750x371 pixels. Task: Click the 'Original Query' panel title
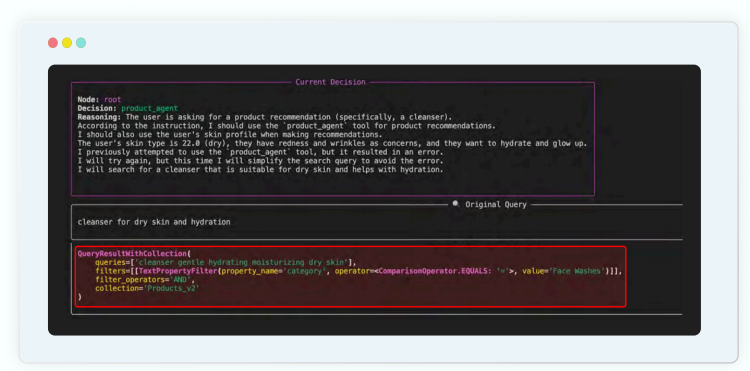496,205
